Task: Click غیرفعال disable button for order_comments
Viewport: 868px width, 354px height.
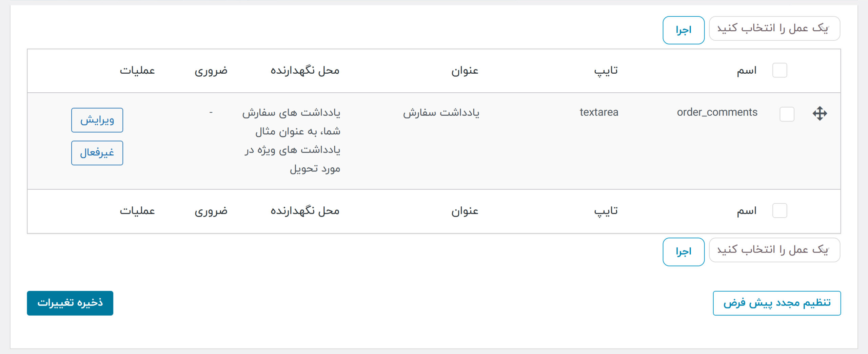Action: pos(97,153)
